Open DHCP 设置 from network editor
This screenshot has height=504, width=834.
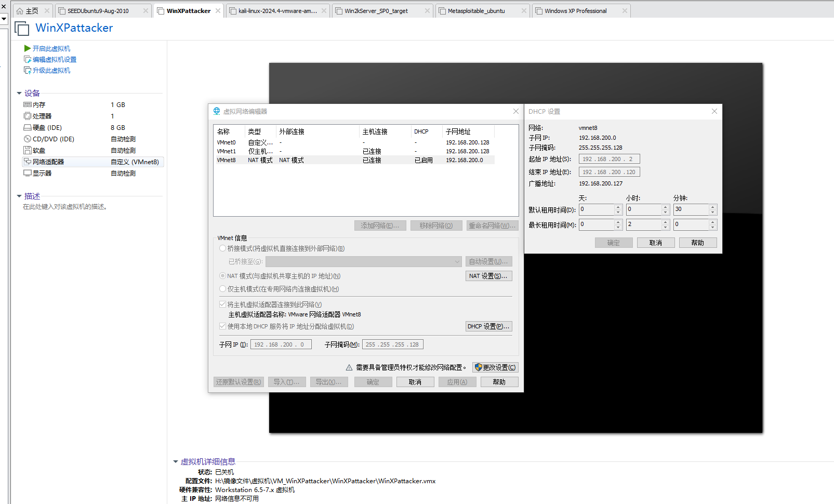pyautogui.click(x=488, y=326)
